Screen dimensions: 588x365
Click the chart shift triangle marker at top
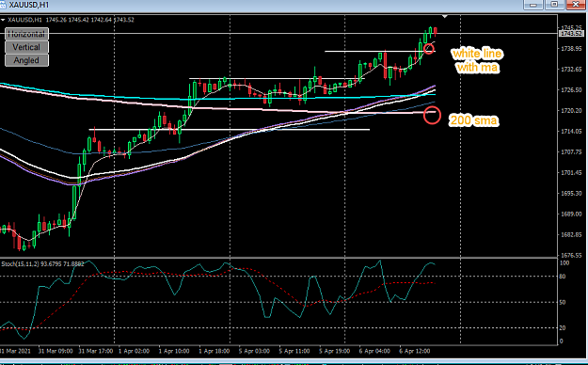click(445, 17)
